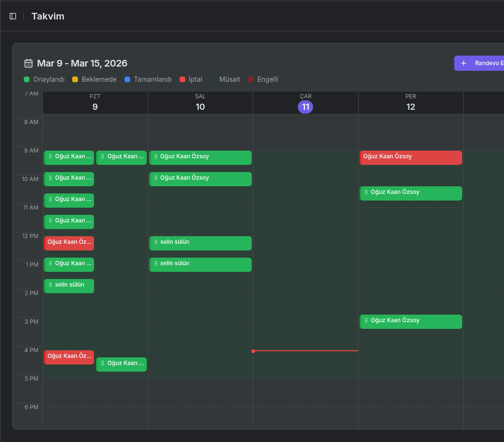504x442 pixels.
Task: Click today's highlighted date badge 11
Action: (x=305, y=107)
